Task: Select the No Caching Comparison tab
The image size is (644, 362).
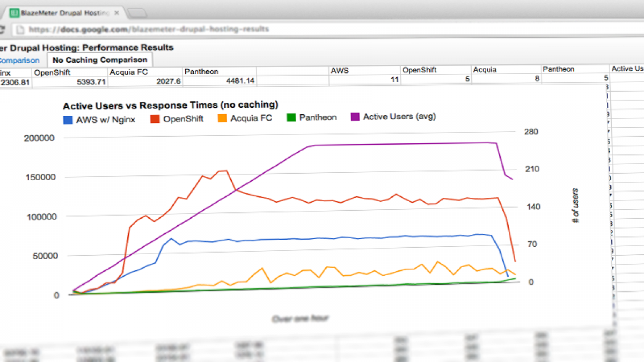Action: [99, 60]
